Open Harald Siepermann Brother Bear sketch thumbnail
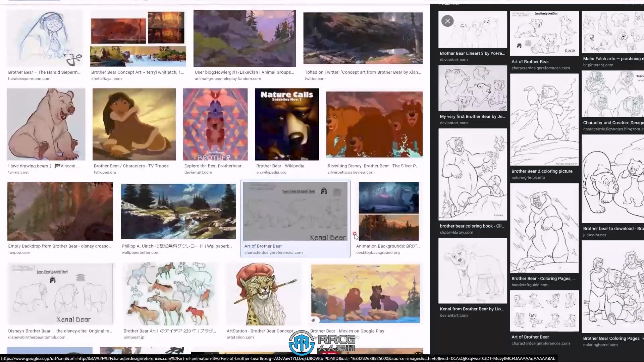This screenshot has width=644, height=362. click(45, 38)
